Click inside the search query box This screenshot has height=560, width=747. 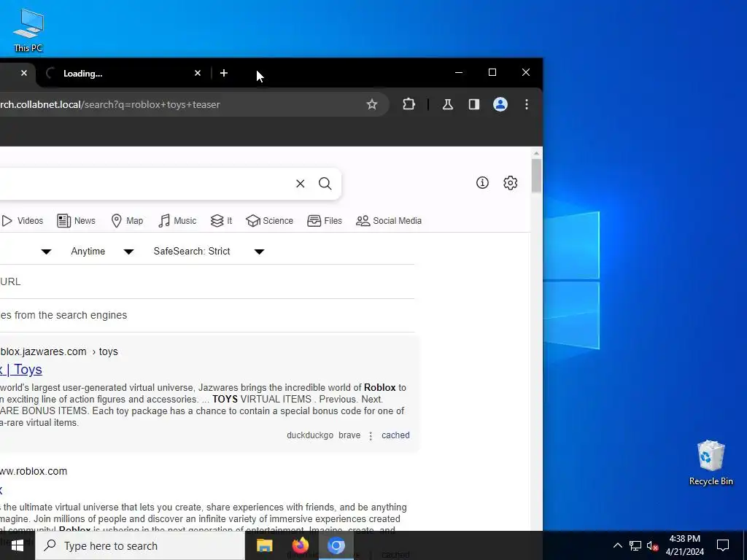pyautogui.click(x=143, y=183)
